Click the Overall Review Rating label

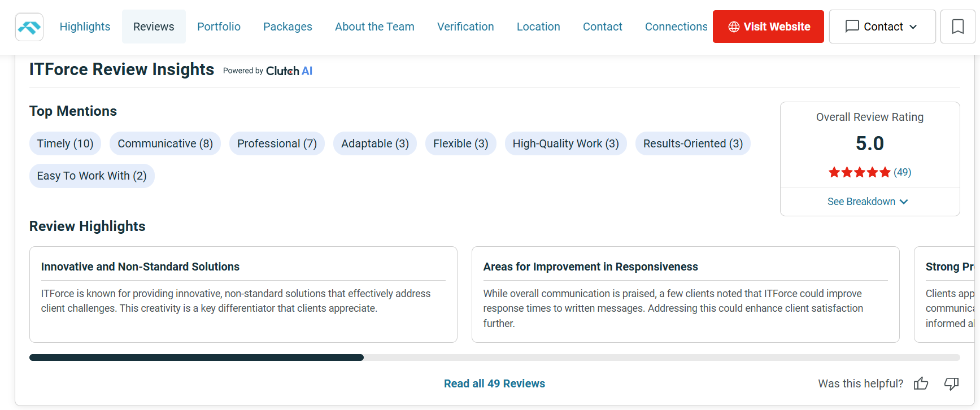870,117
